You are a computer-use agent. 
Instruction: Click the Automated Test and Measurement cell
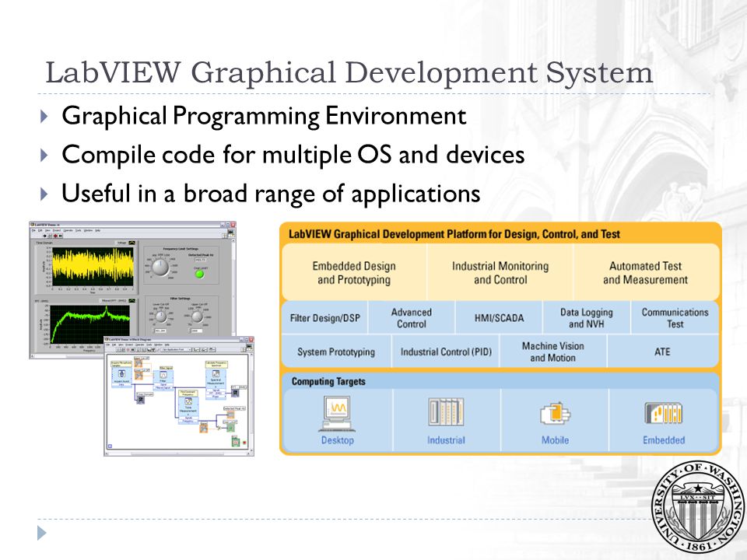tap(646, 272)
